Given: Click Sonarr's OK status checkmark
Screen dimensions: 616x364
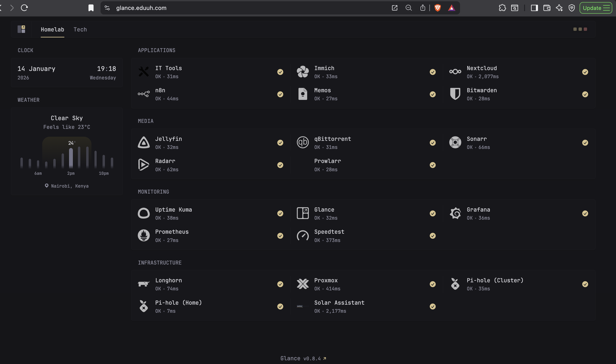Looking at the screenshot, I should coord(585,143).
